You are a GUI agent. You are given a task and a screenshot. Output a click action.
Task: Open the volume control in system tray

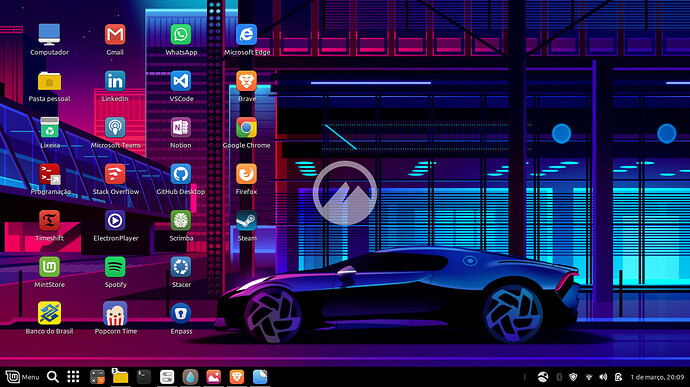pyautogui.click(x=603, y=377)
